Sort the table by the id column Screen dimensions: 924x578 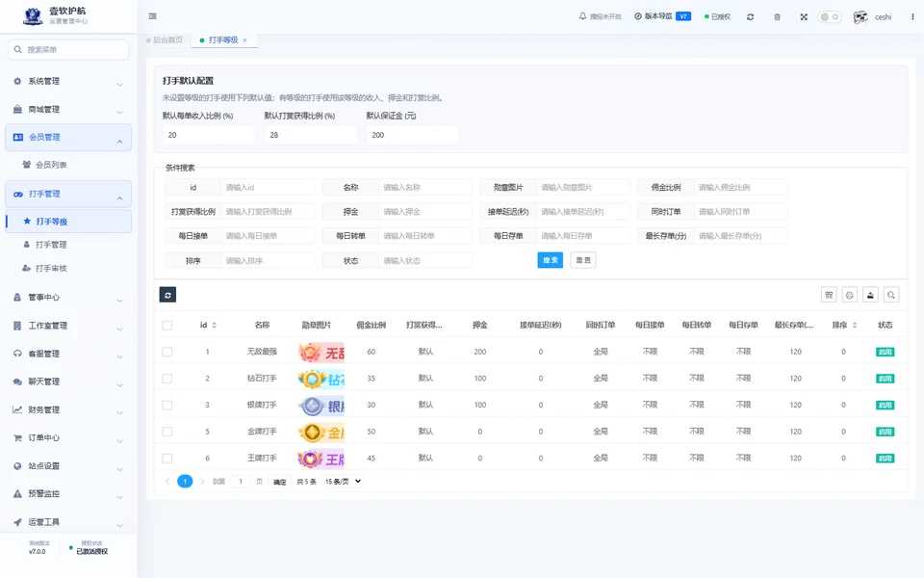214,325
